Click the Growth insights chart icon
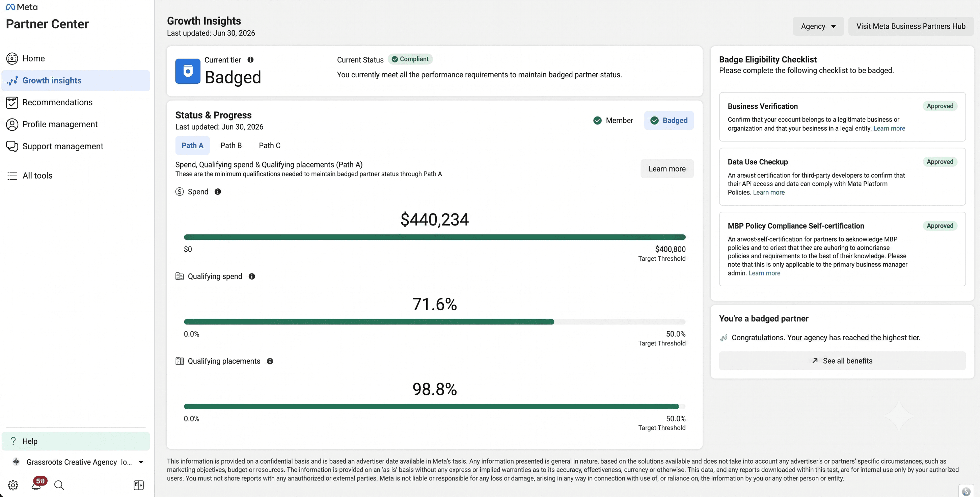Image resolution: width=980 pixels, height=497 pixels. point(12,80)
